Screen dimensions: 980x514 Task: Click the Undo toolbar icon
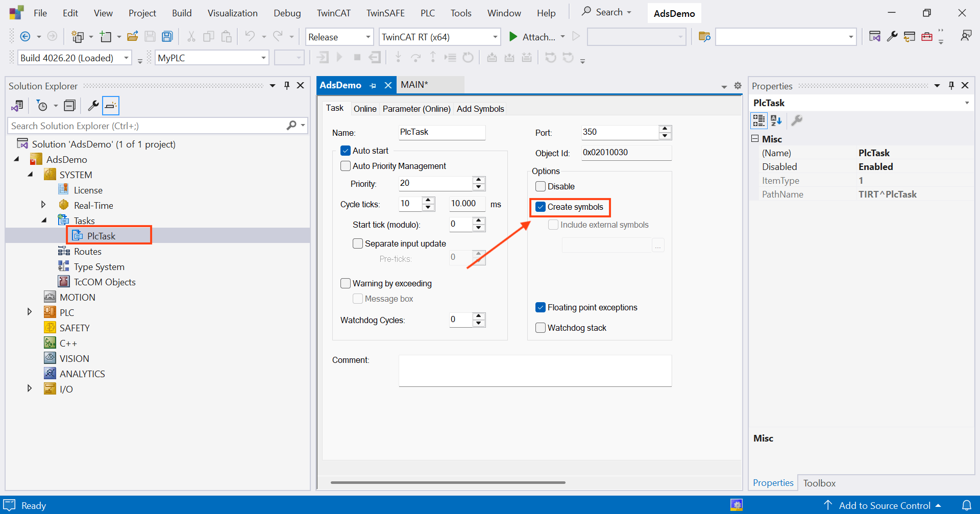250,36
